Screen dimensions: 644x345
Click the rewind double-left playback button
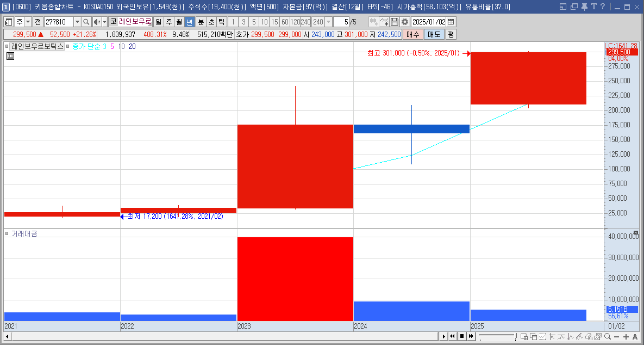(x=452, y=336)
